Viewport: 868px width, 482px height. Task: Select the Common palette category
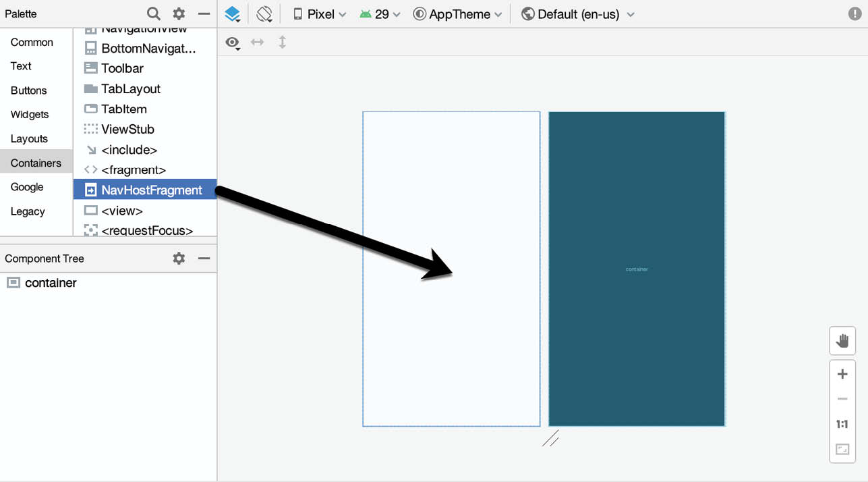pos(32,42)
